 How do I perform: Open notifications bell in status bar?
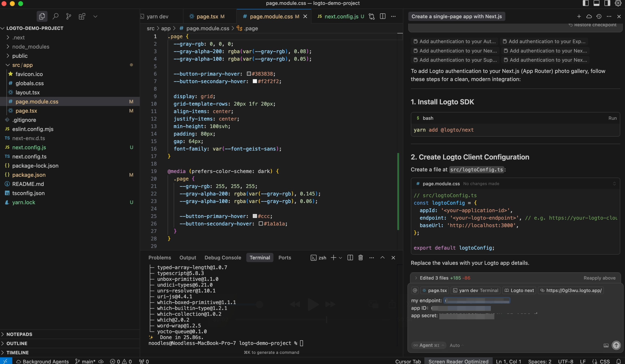619,361
